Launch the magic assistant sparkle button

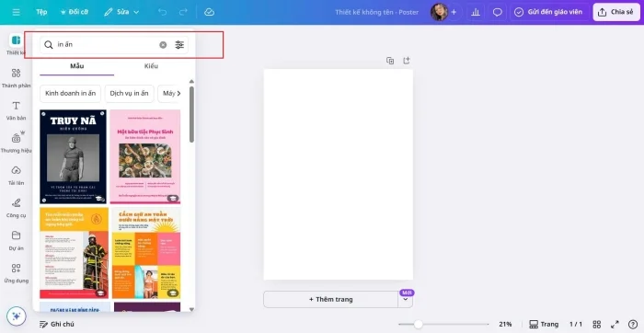point(16,316)
